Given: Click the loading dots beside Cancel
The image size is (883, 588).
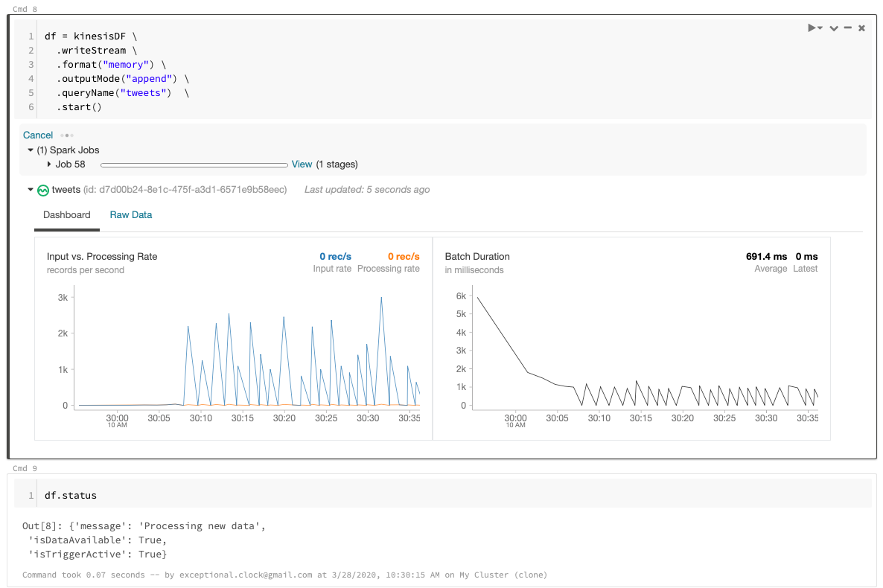Looking at the screenshot, I should click(67, 135).
